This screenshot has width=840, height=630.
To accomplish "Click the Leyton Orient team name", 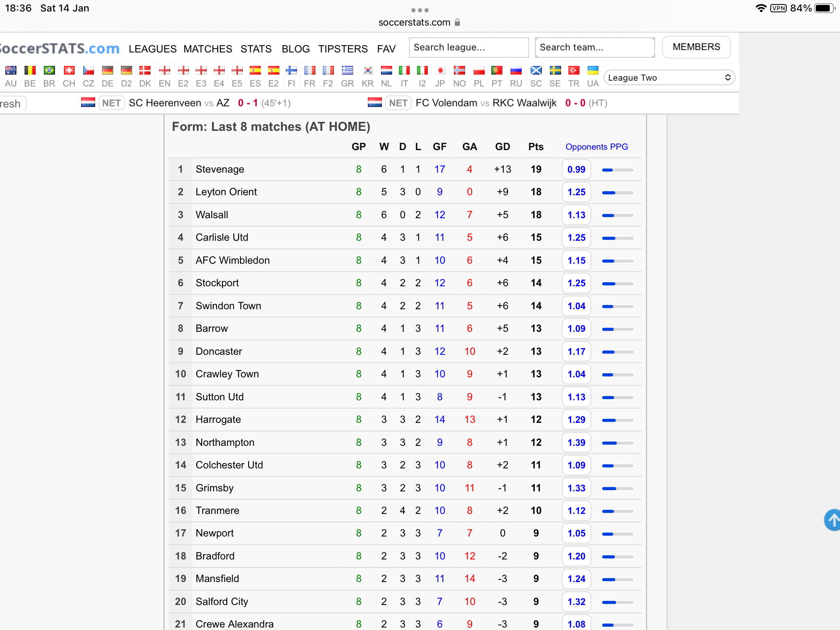I will (x=226, y=192).
